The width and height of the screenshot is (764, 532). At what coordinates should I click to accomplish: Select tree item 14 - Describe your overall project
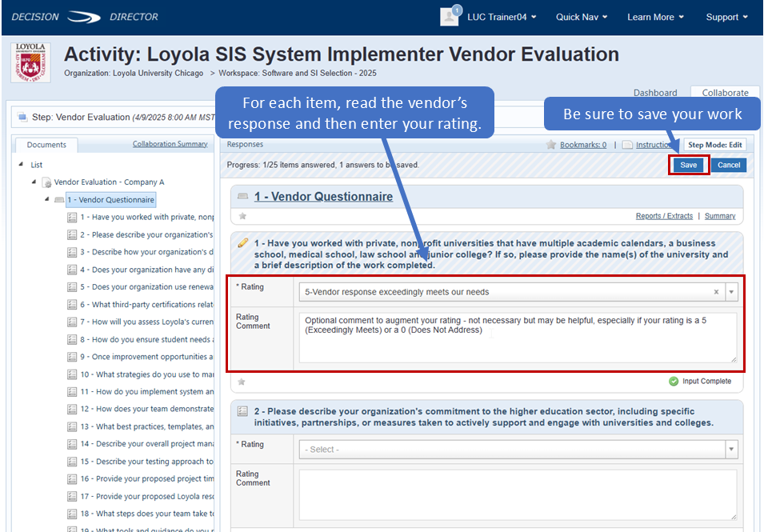pos(146,444)
